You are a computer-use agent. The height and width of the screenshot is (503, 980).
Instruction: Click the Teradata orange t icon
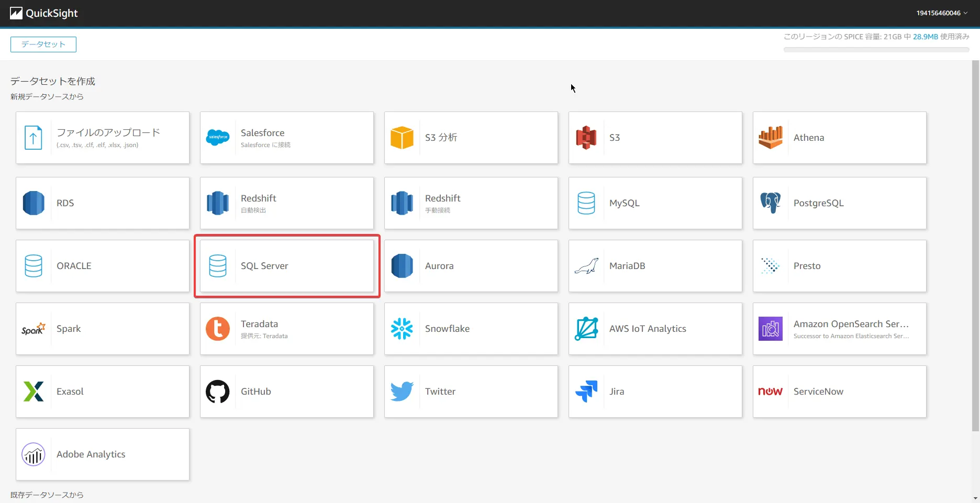tap(218, 329)
